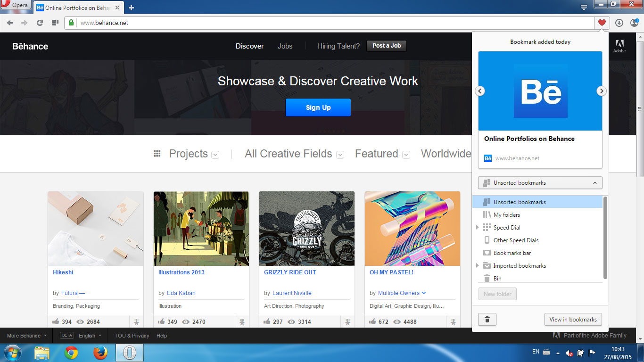
Task: Open the Jobs navigation item
Action: [285, 46]
